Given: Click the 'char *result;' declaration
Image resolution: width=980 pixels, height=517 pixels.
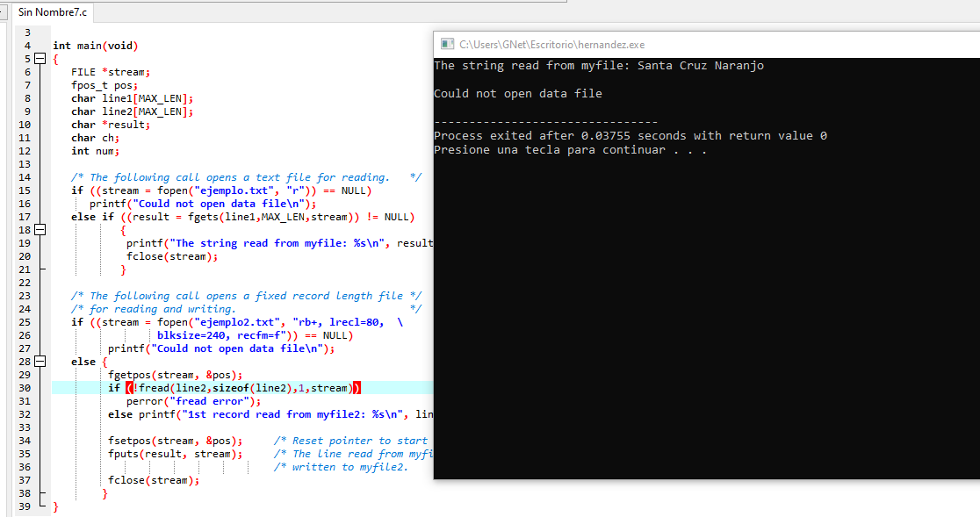Looking at the screenshot, I should click(111, 125).
